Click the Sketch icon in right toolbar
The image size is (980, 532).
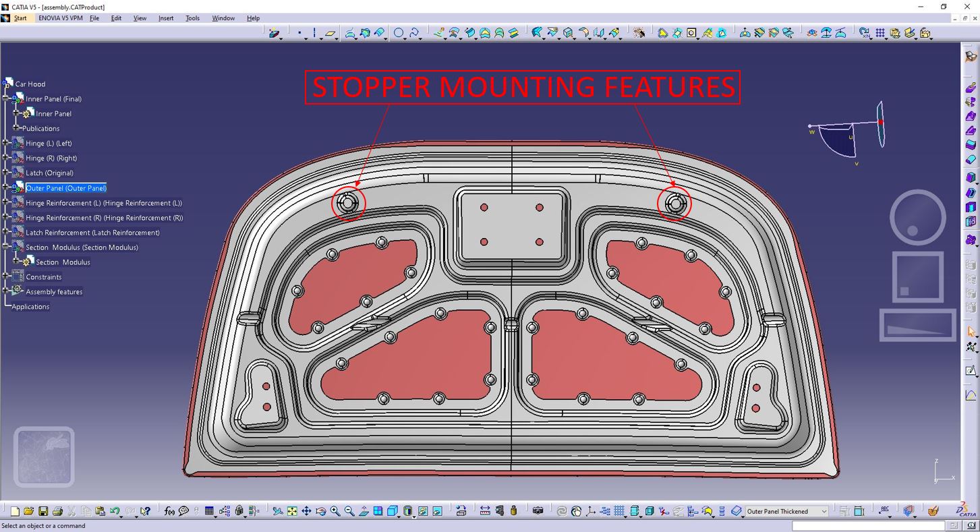click(x=971, y=370)
